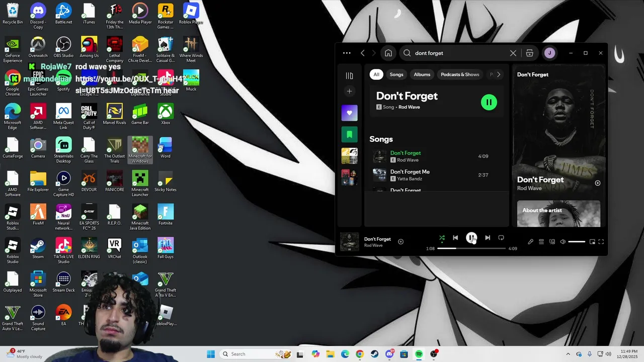Open the user profile avatar J
This screenshot has width=644, height=362.
pyautogui.click(x=549, y=53)
